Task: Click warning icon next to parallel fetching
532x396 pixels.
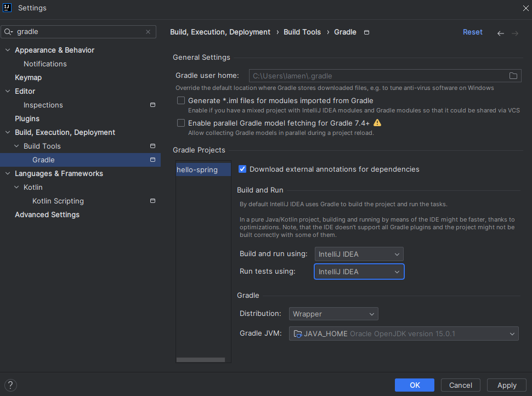Action: (x=377, y=123)
